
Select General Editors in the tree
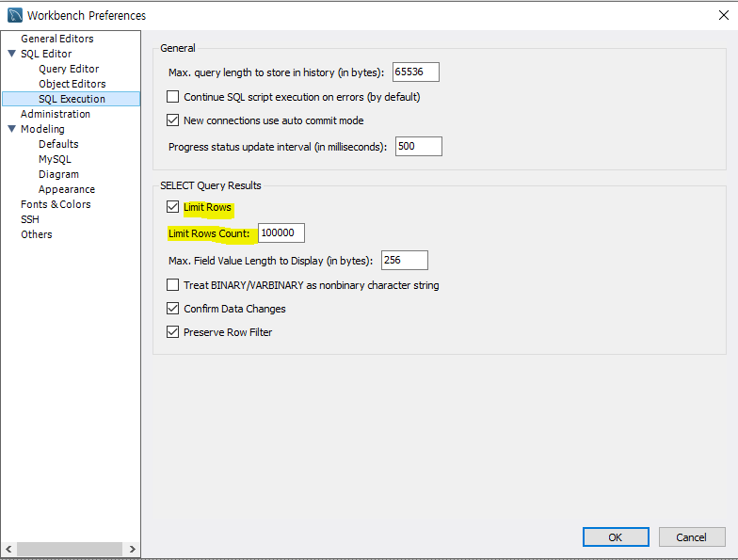pyautogui.click(x=56, y=39)
